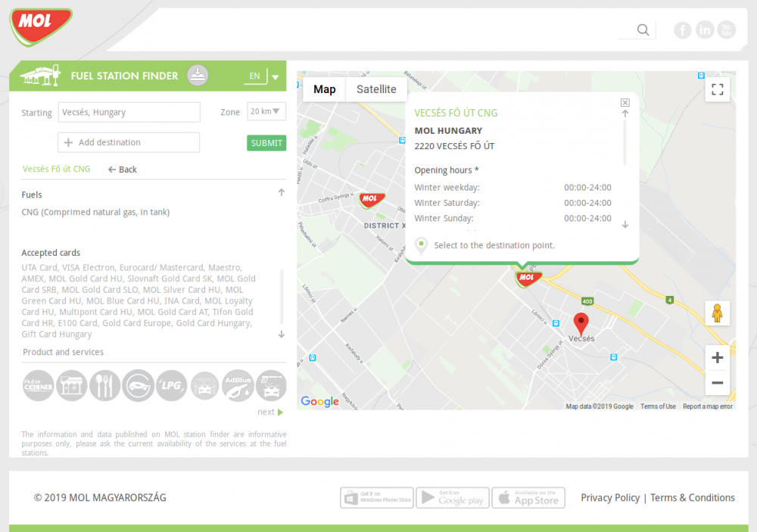Go Back to station list

(x=123, y=170)
